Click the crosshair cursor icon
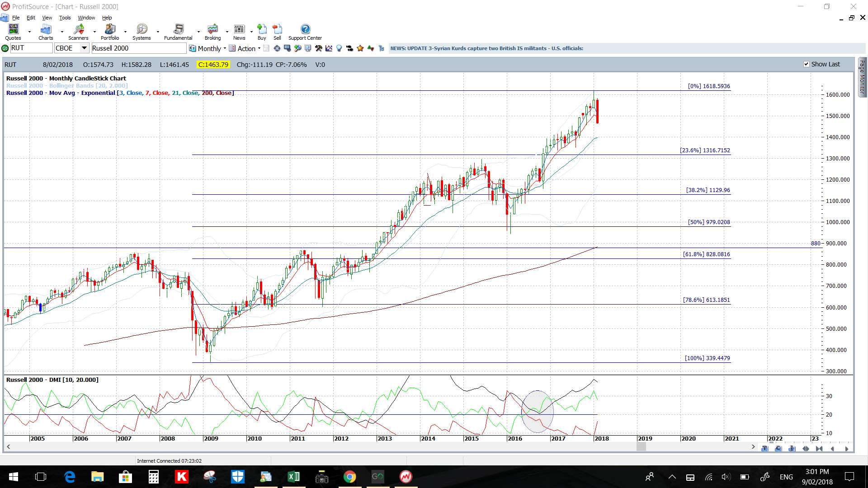868x488 pixels. pyautogui.click(x=277, y=48)
